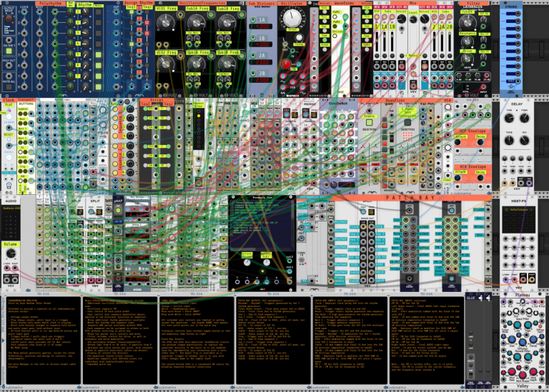549x392 pixels.
Task: Click the GLUE module label
Action: (x=471, y=297)
